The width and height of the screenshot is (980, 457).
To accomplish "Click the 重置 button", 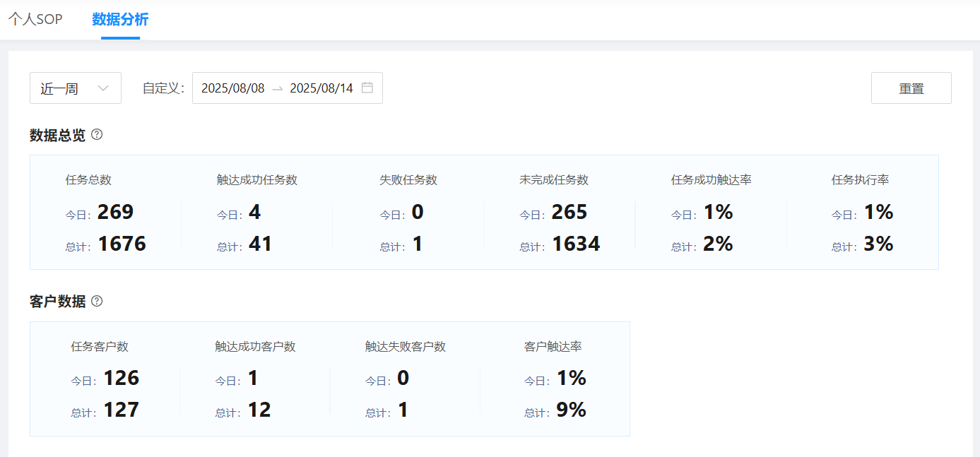I will (911, 88).
